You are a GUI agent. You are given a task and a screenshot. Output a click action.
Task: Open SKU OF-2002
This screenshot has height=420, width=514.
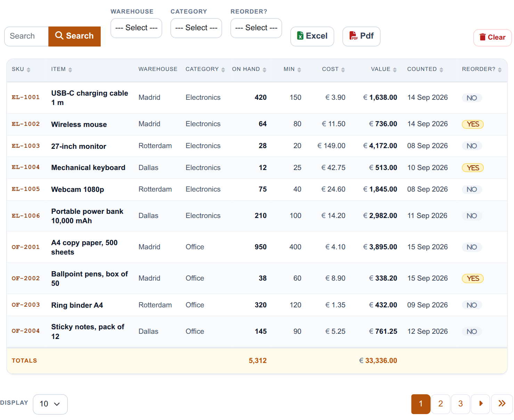pos(26,278)
